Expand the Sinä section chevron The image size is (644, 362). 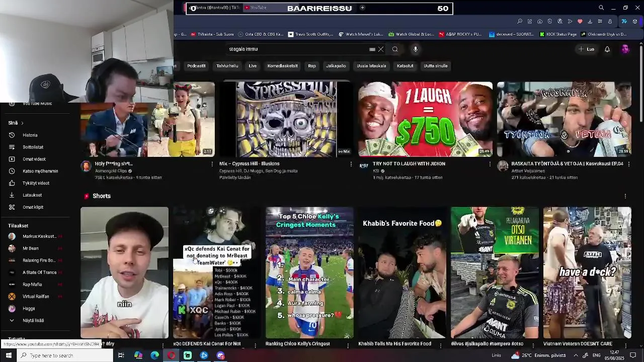[22, 123]
